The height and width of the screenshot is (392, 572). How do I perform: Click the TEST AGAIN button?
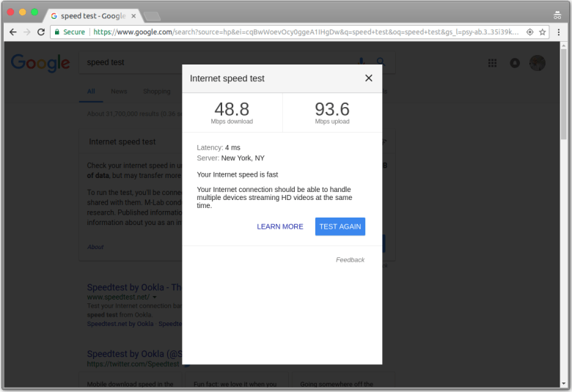point(340,226)
